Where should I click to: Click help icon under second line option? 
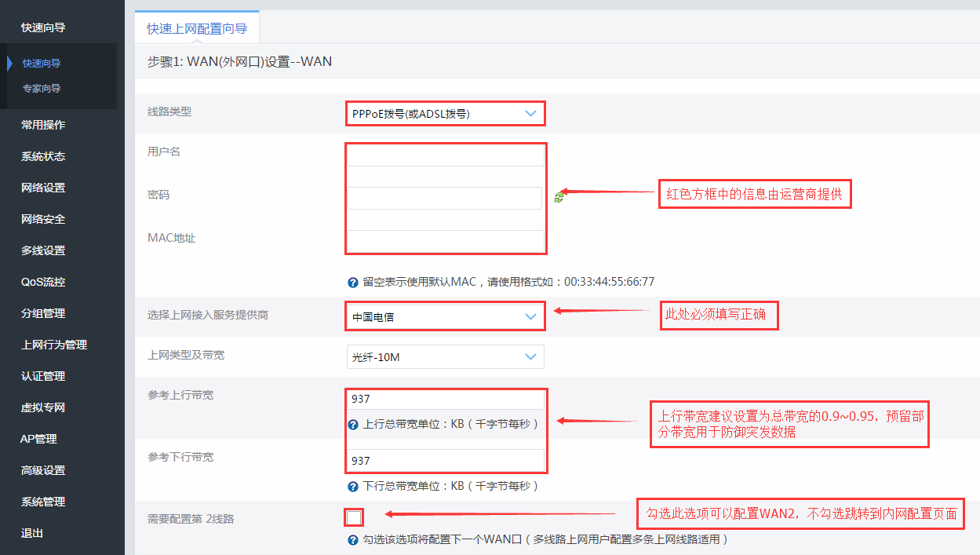click(x=353, y=540)
